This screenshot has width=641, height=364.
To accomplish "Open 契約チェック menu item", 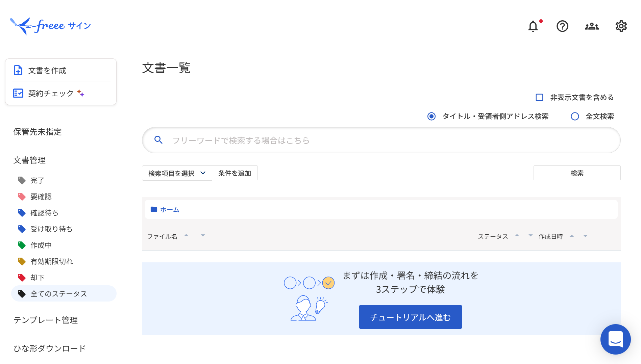I will pos(61,93).
